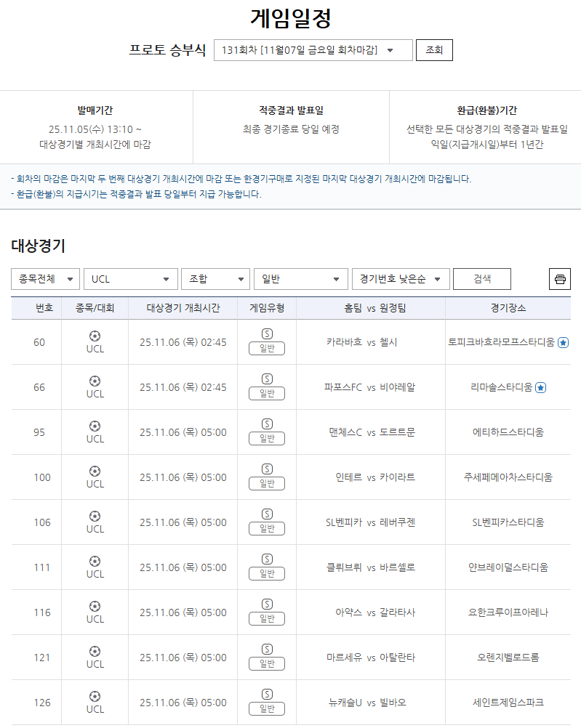Click the S game type icon for 뉴캐슬U vs 빌바오
Screen dimensions: 581x728
(x=266, y=702)
